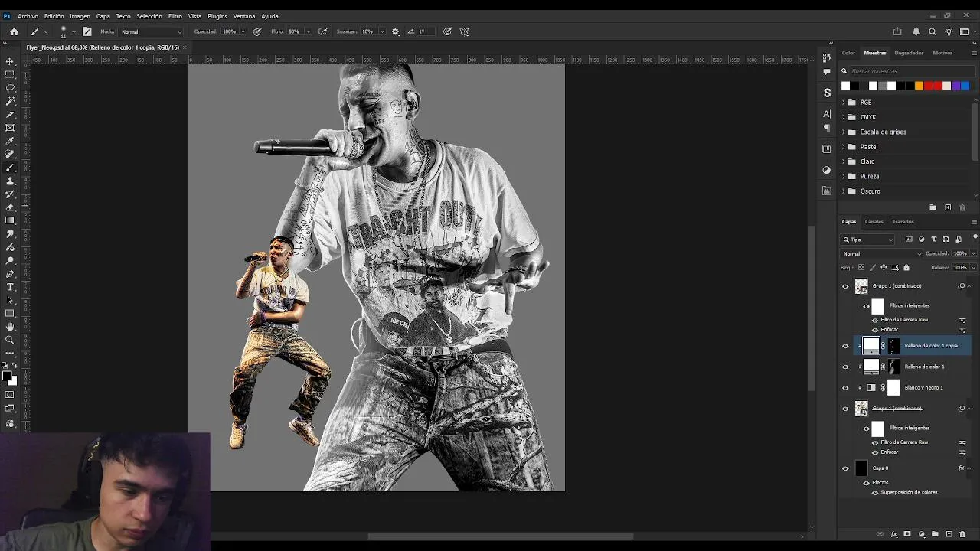The height and width of the screenshot is (551, 980).
Task: Open the Suavizar value dropdown
Action: point(381,31)
